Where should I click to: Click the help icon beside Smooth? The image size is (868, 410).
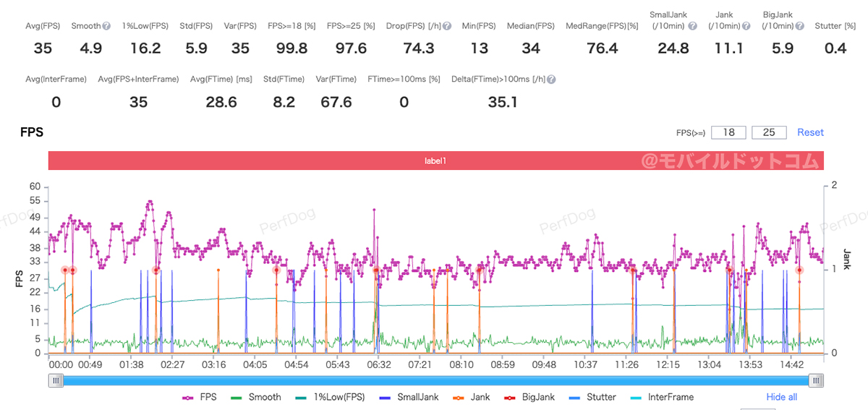point(106,26)
